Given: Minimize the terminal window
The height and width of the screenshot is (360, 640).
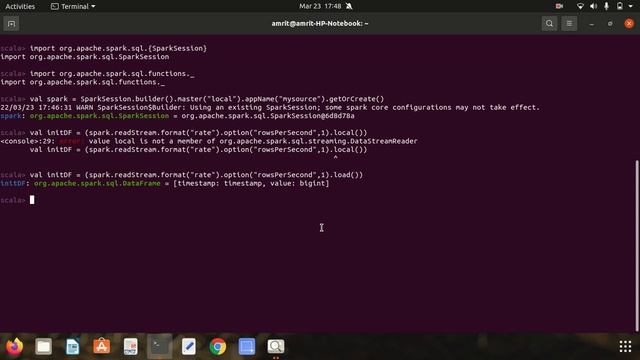Looking at the screenshot, I should click(x=591, y=24).
